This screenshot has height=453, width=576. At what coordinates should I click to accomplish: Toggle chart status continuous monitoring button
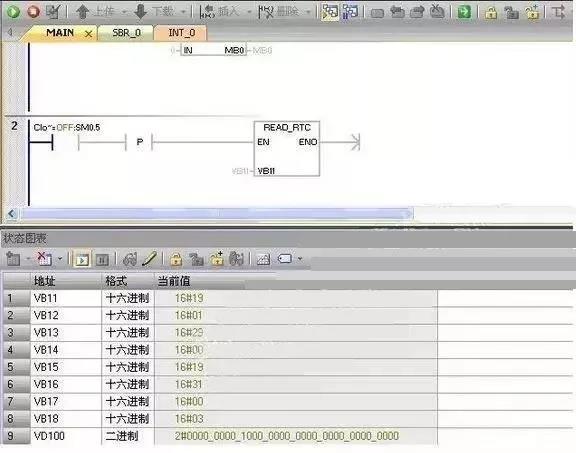82,260
